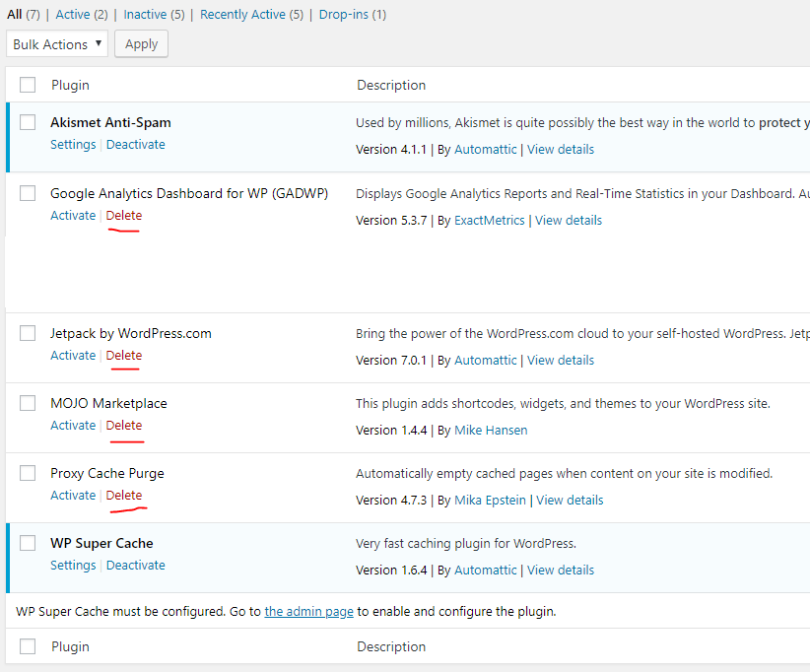
Task: Activate Jetpack by WordPress.com
Action: point(73,356)
